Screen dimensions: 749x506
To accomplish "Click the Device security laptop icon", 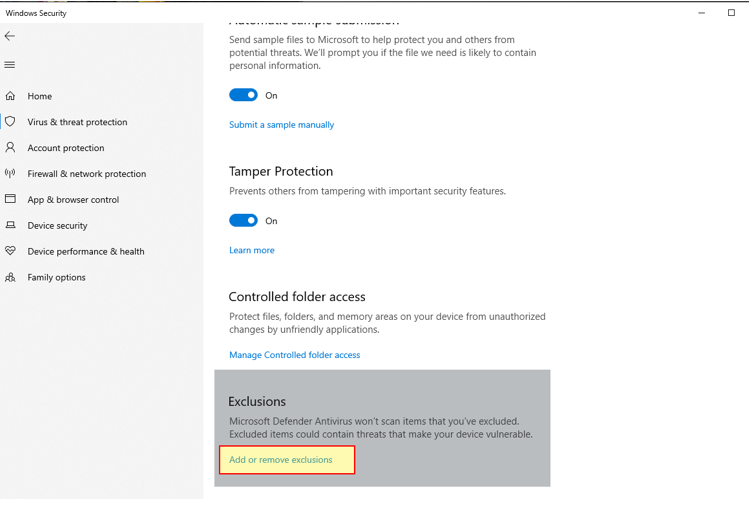I will pyautogui.click(x=10, y=225).
